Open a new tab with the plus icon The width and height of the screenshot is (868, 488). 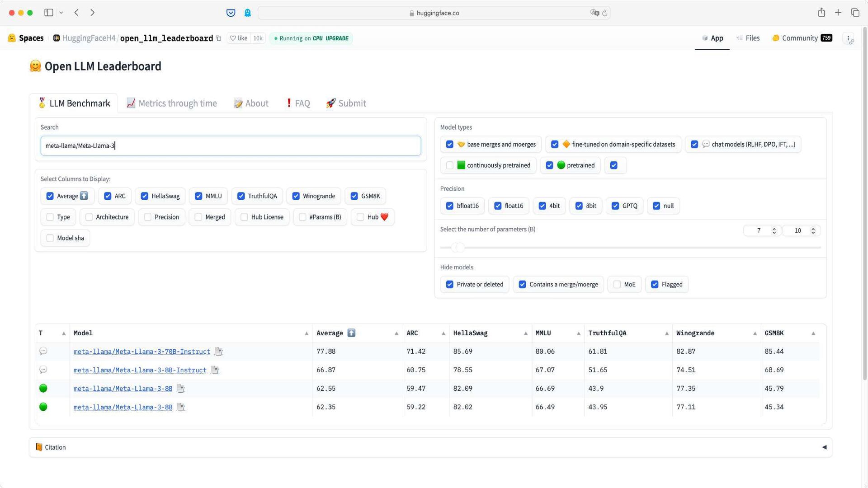point(838,13)
